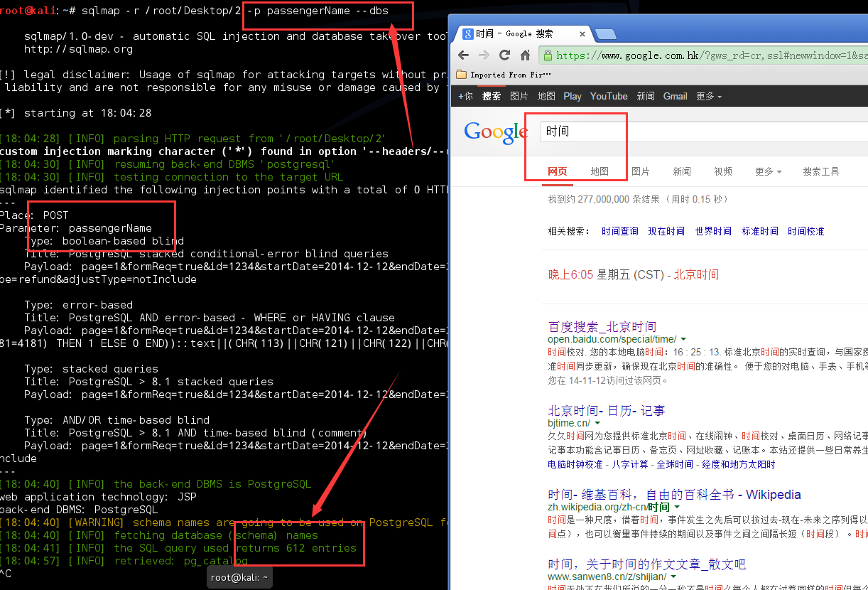
Task: Go back with the Chrome back arrow
Action: pos(464,55)
